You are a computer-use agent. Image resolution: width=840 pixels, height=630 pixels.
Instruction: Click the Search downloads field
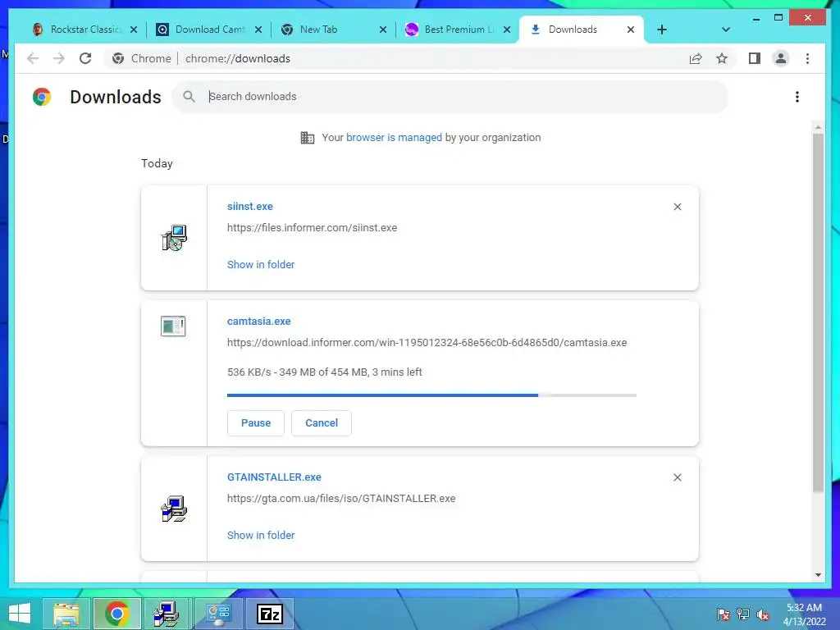(450, 97)
